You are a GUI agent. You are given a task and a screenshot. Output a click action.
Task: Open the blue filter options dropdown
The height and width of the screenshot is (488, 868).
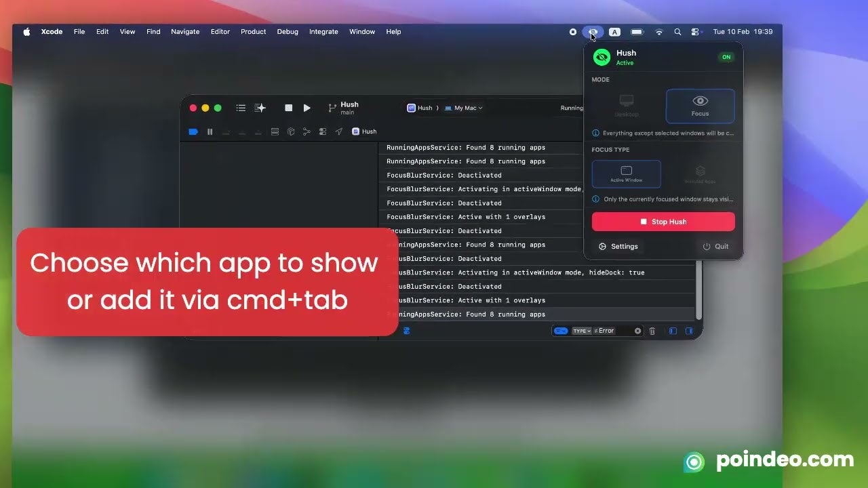pos(560,331)
